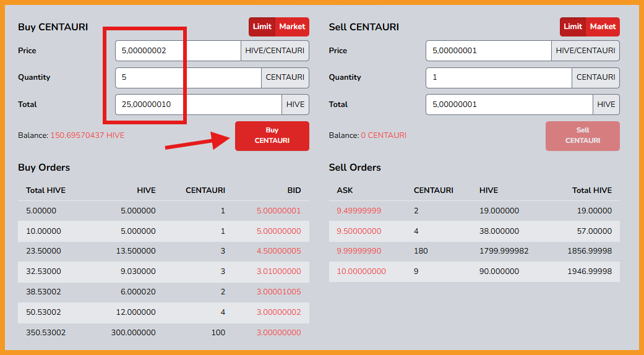The height and width of the screenshot is (355, 644).
Task: Click buy order HIVE amount 13.500000
Action: click(x=136, y=251)
